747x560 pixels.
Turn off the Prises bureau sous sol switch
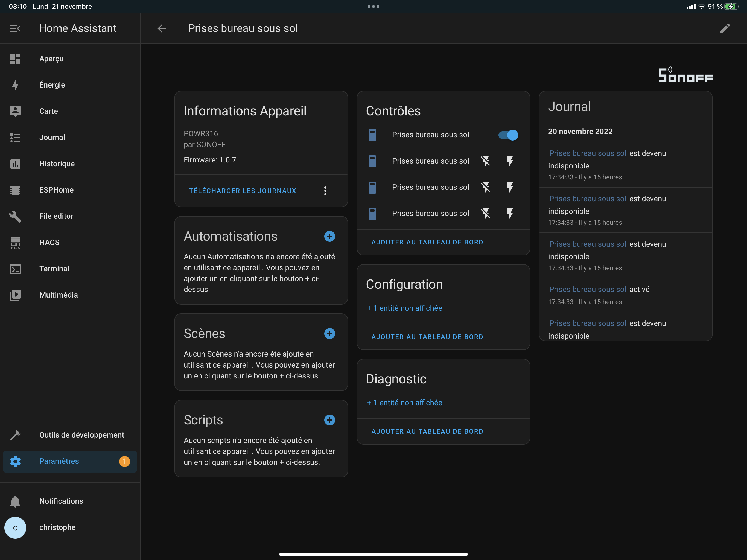pos(507,135)
